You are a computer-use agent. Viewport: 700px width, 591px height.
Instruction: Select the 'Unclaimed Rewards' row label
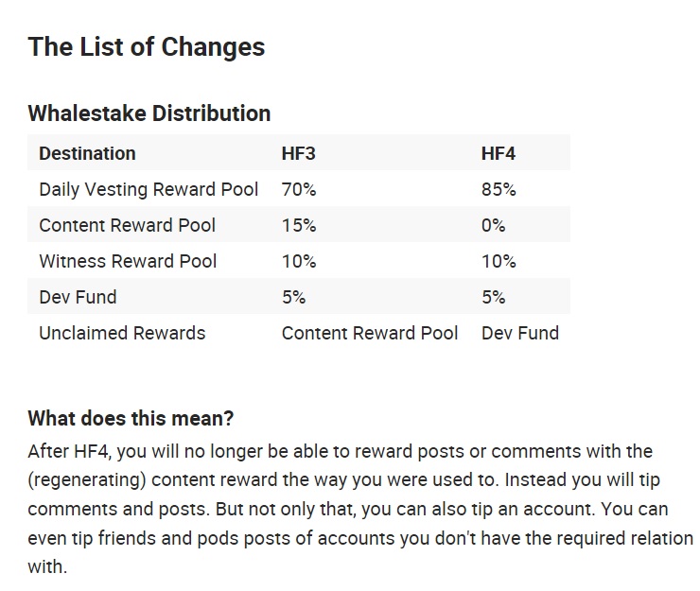(x=122, y=333)
